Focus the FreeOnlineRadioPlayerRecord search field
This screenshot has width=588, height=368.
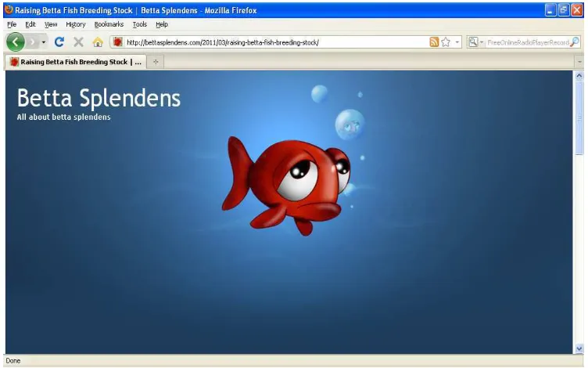tap(528, 42)
